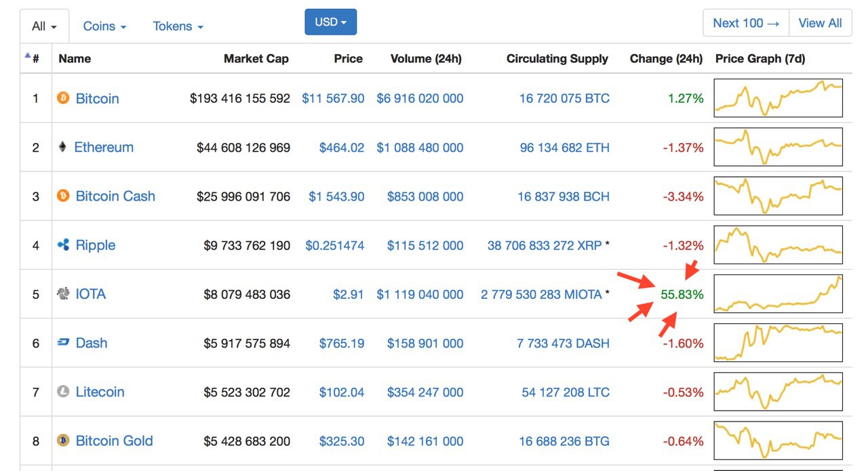The width and height of the screenshot is (868, 471).
Task: Sort by Market Cap column header
Action: [256, 59]
